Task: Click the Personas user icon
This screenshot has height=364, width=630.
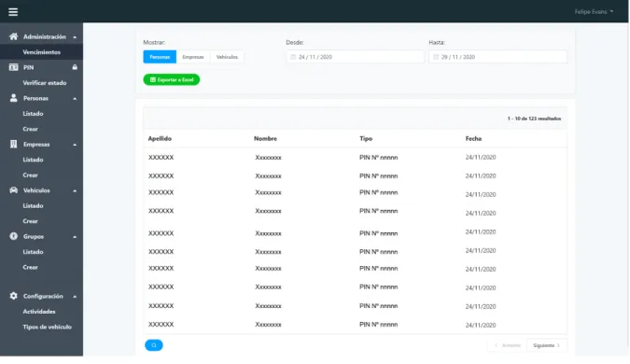Action: (x=13, y=98)
